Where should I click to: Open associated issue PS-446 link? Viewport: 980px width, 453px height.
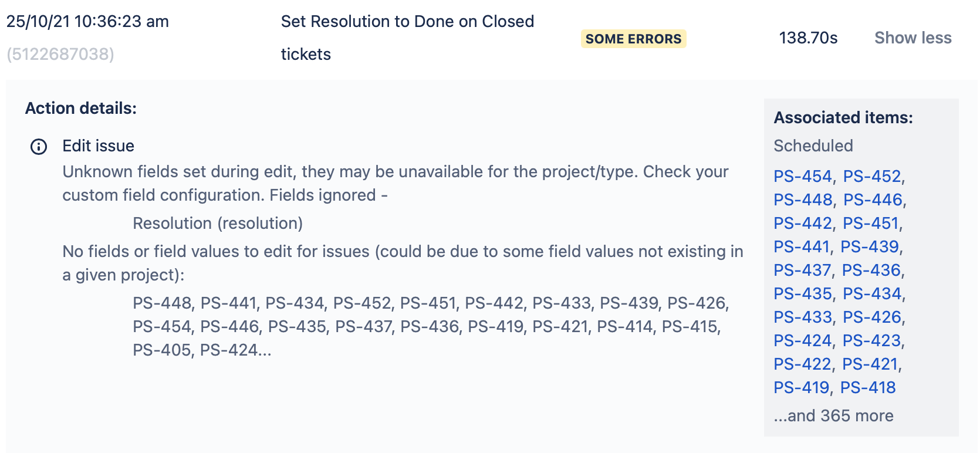tap(873, 200)
